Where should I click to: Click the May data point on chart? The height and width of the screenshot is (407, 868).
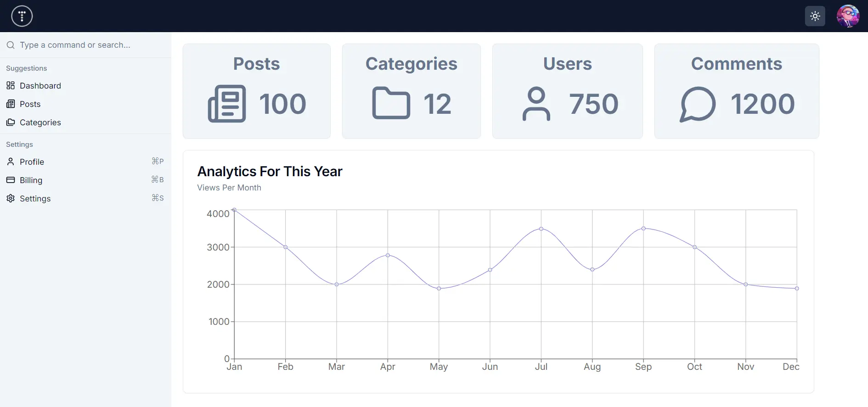click(439, 289)
